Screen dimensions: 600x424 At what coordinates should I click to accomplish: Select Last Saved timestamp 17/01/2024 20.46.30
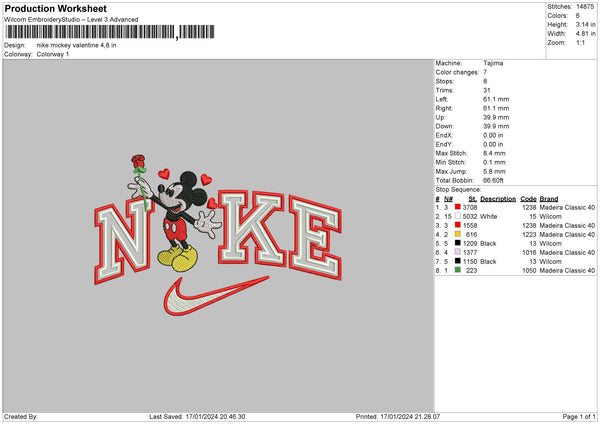pos(215,416)
